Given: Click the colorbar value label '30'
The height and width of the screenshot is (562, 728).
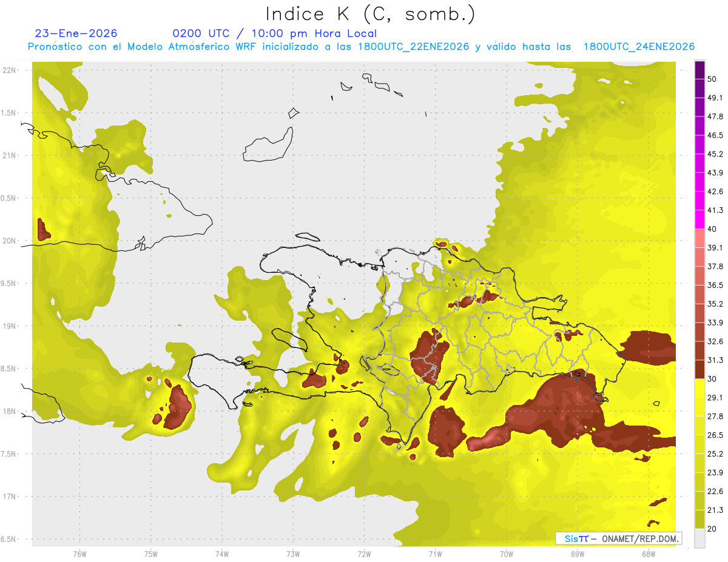Looking at the screenshot, I should click(x=712, y=379).
